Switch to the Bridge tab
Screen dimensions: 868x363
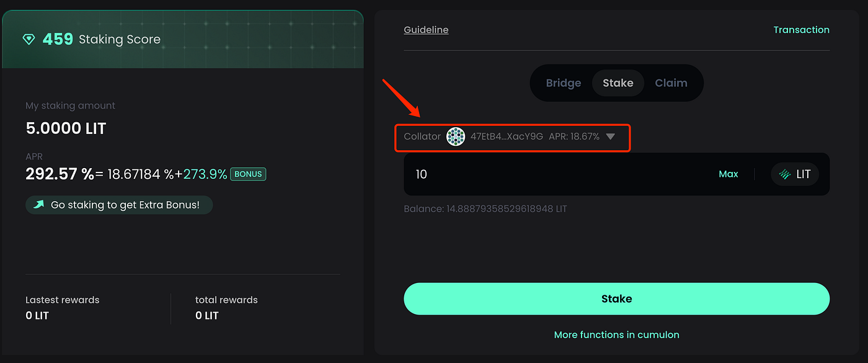563,83
